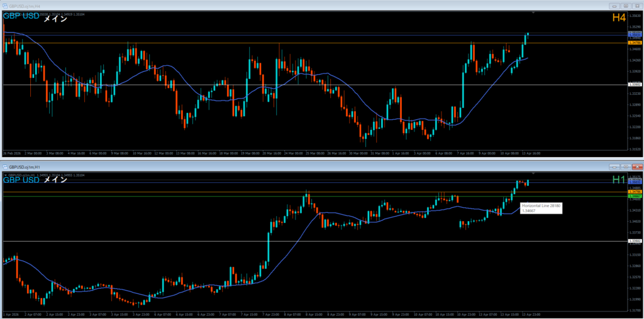Click the chart icon in the H1 window title bar
644x319 pixels.
(5, 167)
